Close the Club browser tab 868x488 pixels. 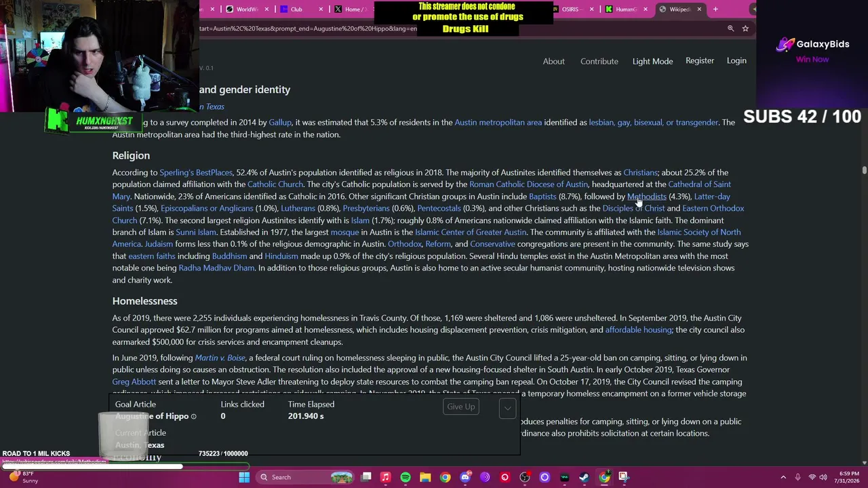(320, 9)
